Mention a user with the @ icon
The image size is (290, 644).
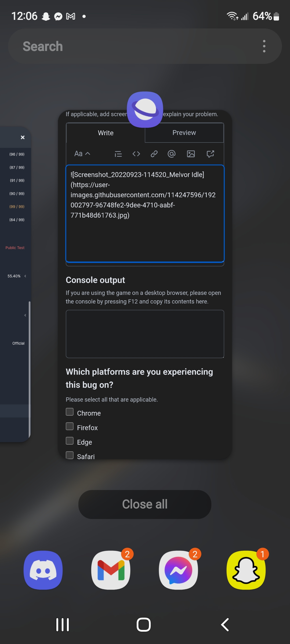pyautogui.click(x=172, y=154)
